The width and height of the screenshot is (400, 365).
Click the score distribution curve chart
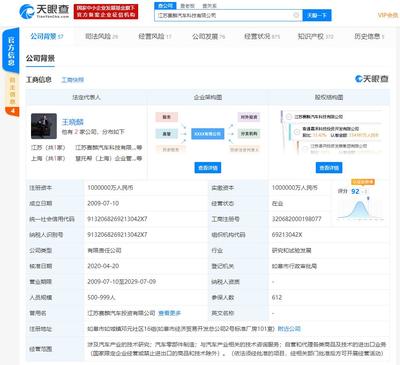point(360,209)
